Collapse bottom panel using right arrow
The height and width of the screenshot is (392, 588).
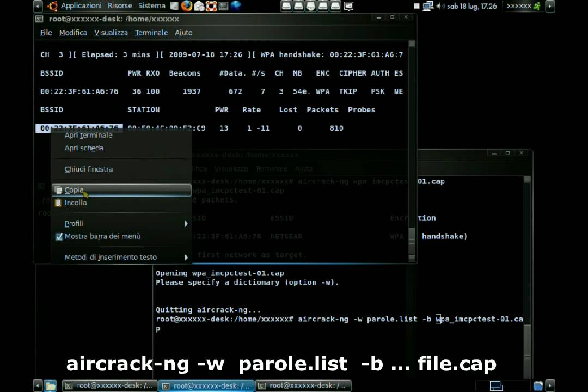click(550, 385)
